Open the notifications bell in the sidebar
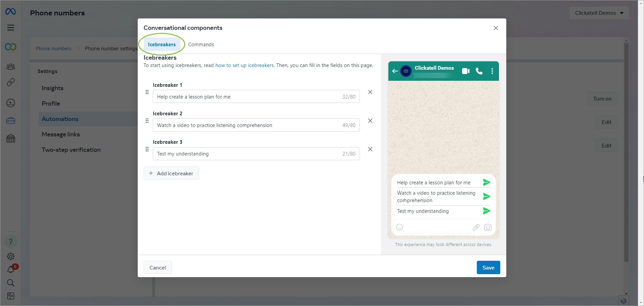 [x=11, y=269]
